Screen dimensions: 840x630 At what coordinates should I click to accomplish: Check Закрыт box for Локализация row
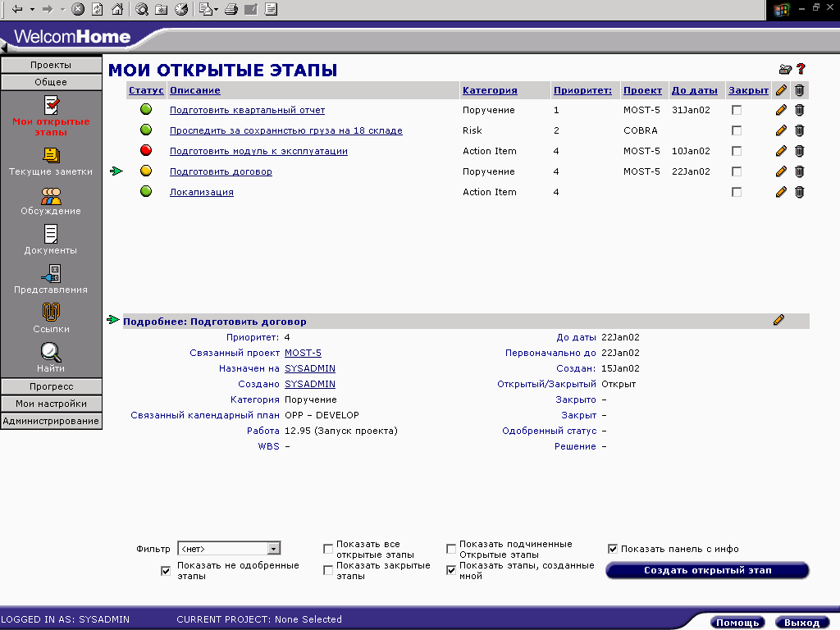737,192
